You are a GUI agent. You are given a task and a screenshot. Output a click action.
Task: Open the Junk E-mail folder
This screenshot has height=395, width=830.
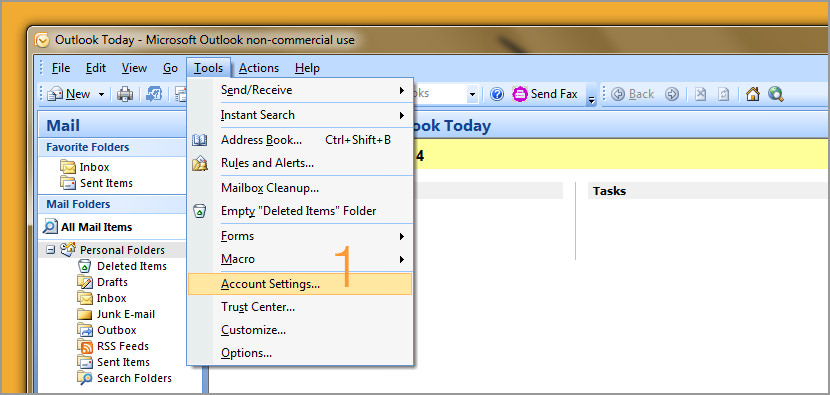pyautogui.click(x=116, y=314)
